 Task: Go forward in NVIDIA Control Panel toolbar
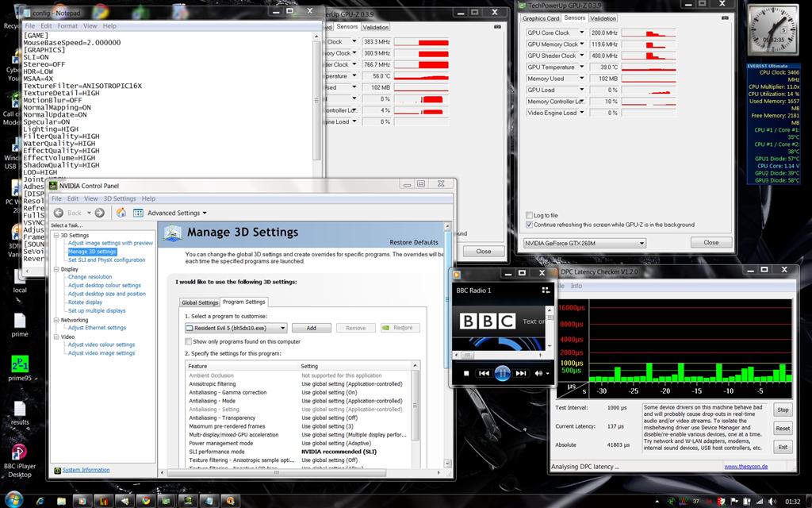[100, 213]
